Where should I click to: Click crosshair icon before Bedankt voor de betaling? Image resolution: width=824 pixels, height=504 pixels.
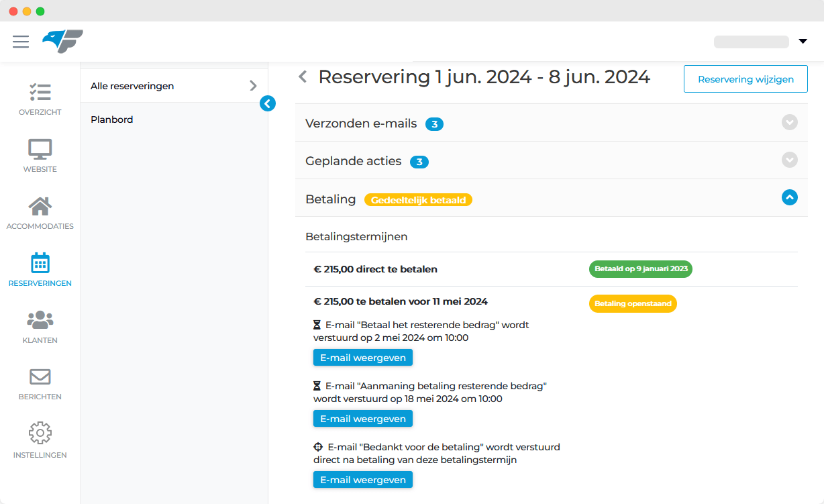(318, 447)
